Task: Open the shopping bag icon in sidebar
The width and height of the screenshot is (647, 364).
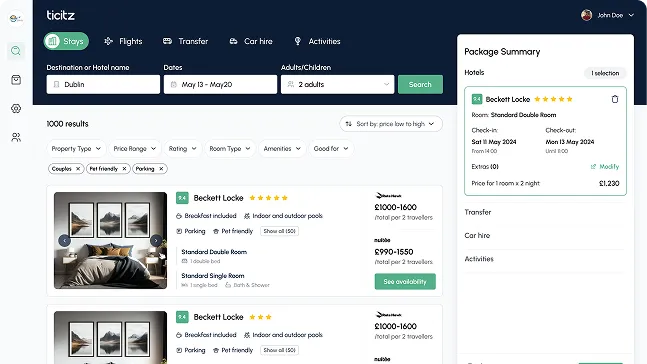Action: (16, 80)
